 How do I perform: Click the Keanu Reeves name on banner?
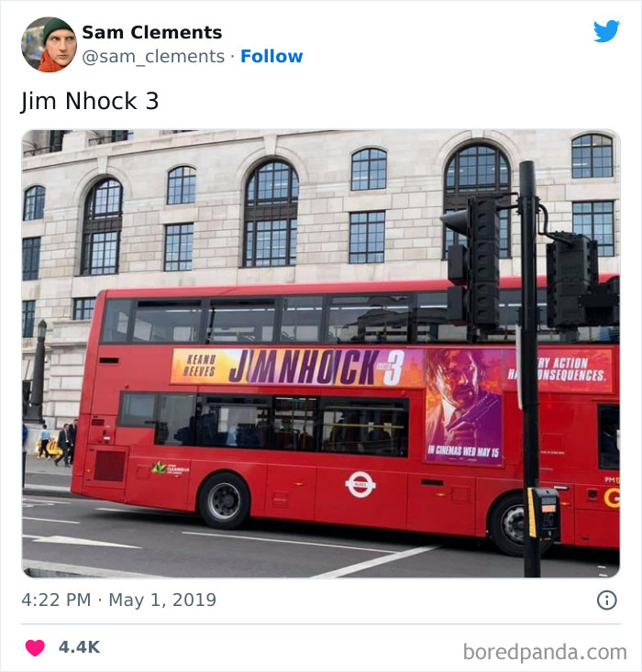[199, 365]
